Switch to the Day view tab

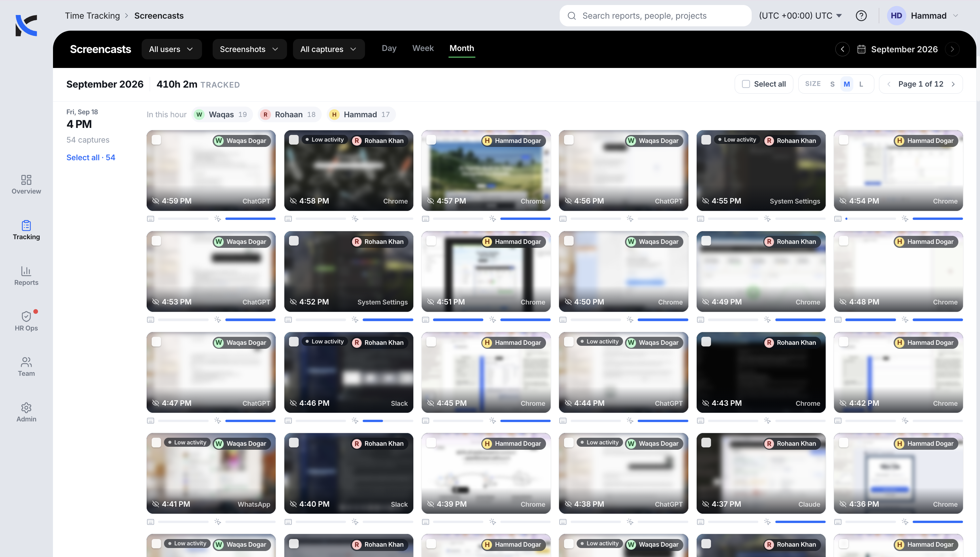pos(389,48)
